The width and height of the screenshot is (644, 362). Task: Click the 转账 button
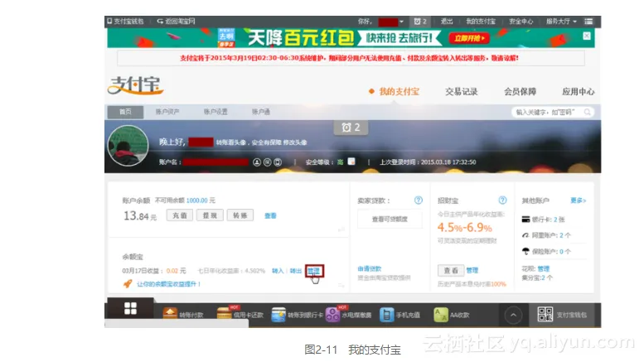click(x=240, y=215)
